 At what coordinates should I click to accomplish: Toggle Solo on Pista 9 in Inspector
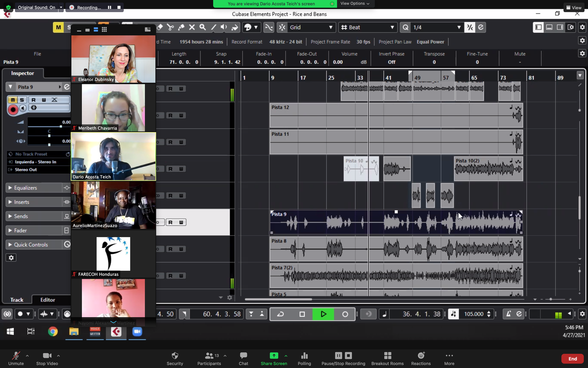pos(22,100)
